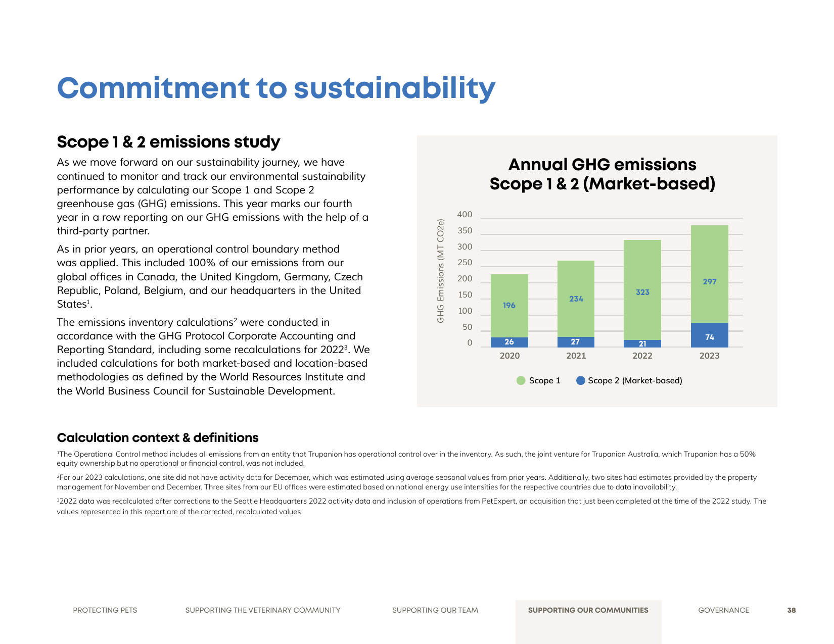Click the Commitment to sustainability heading
Viewport: 834px width, 644px height.
pyautogui.click(x=276, y=89)
